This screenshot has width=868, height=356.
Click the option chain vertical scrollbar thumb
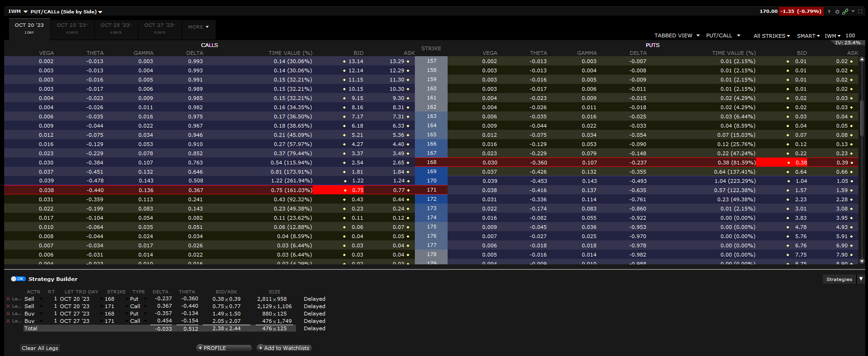pyautogui.click(x=862, y=117)
